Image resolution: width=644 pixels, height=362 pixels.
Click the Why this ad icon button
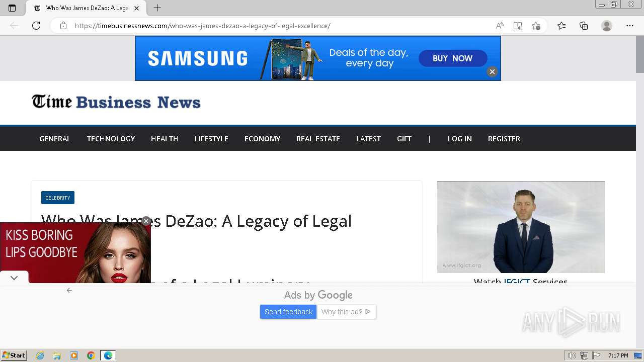click(347, 312)
